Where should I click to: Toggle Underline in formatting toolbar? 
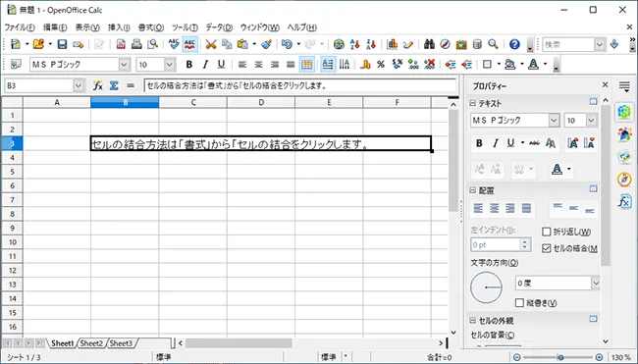[x=221, y=64]
